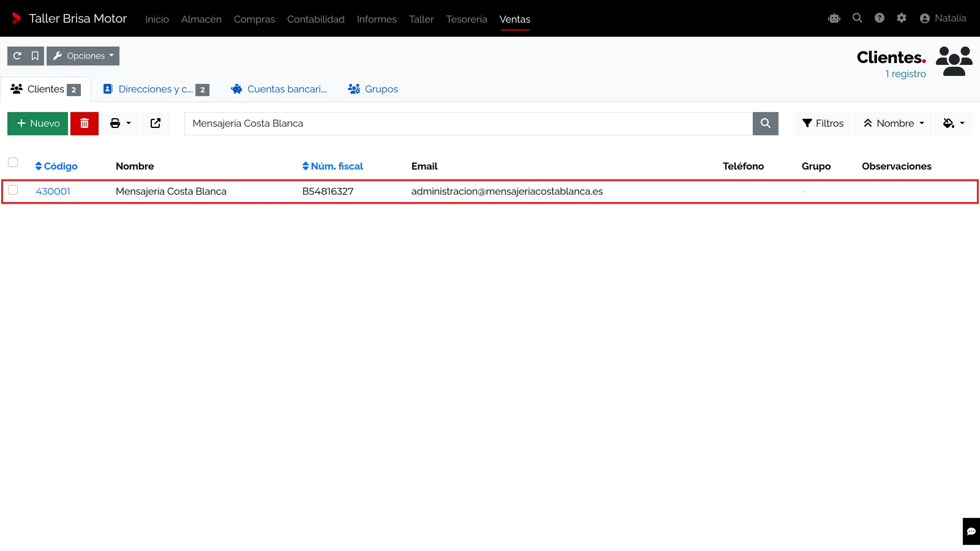Open Natalia user account menu

pos(943,18)
